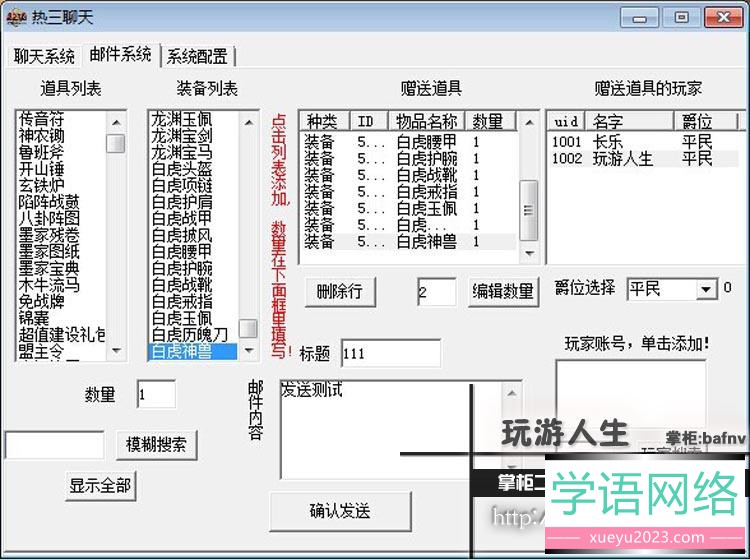Viewport: 750px width, 559px height.
Task: Select player 玩游人生 in the recipient list
Action: tap(622, 158)
